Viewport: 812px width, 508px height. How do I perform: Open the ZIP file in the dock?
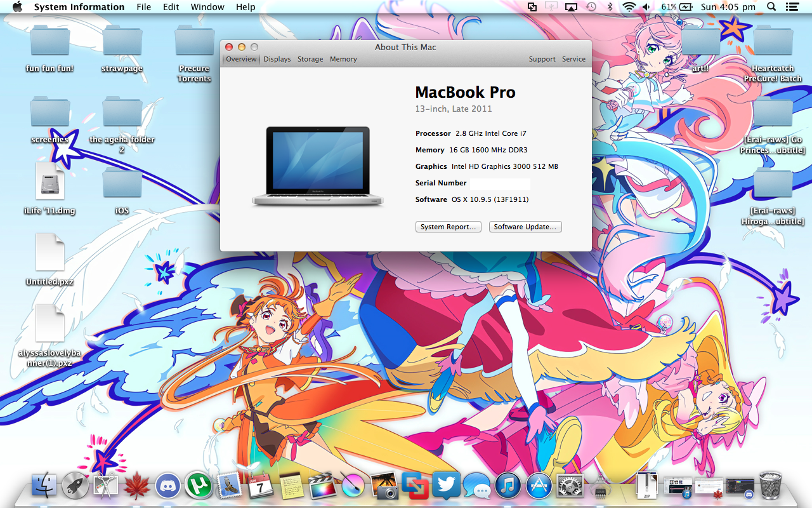[647, 486]
